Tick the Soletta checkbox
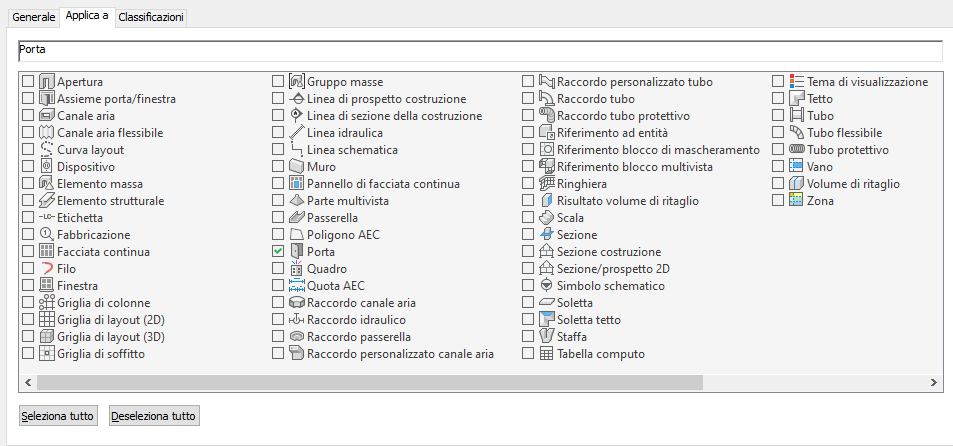The height and width of the screenshot is (446, 953). 528,303
